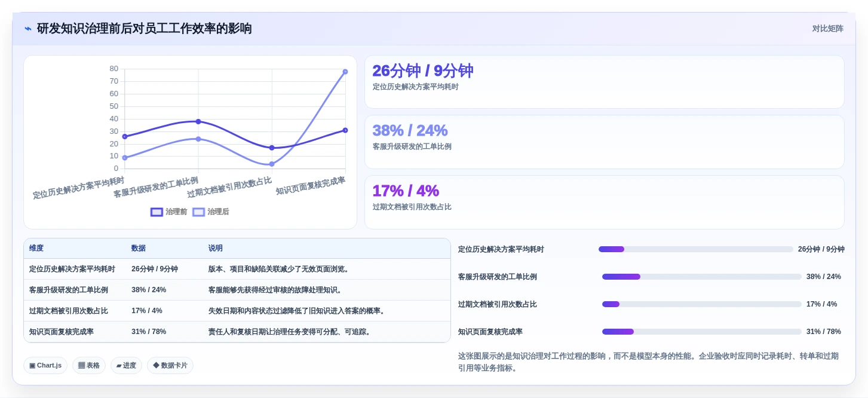Screen dimensions: 868x398
Task: Click chart axis label 客服升级研发的工单比例
Action: pos(156,187)
